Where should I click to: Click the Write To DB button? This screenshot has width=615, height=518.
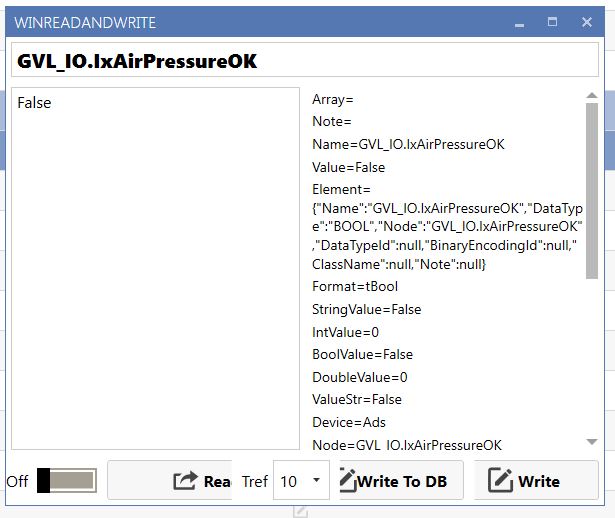pyautogui.click(x=401, y=481)
